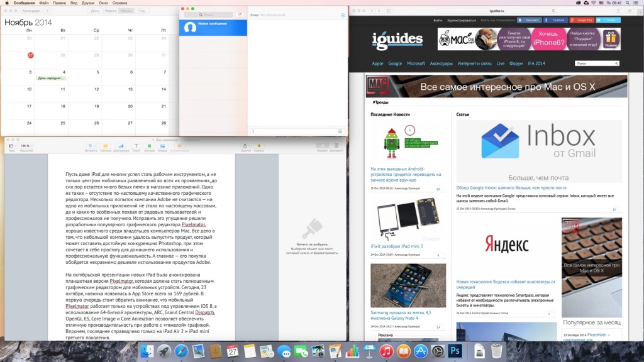Viewport: 644px width, 362px height.
Task: Open Wi-Fi menu in menu bar
Action: pos(594,3)
